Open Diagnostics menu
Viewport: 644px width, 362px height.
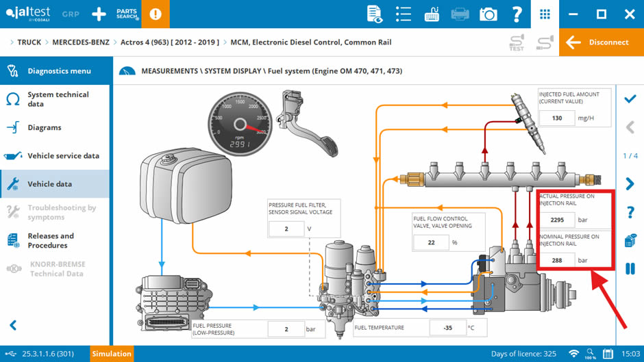click(55, 70)
